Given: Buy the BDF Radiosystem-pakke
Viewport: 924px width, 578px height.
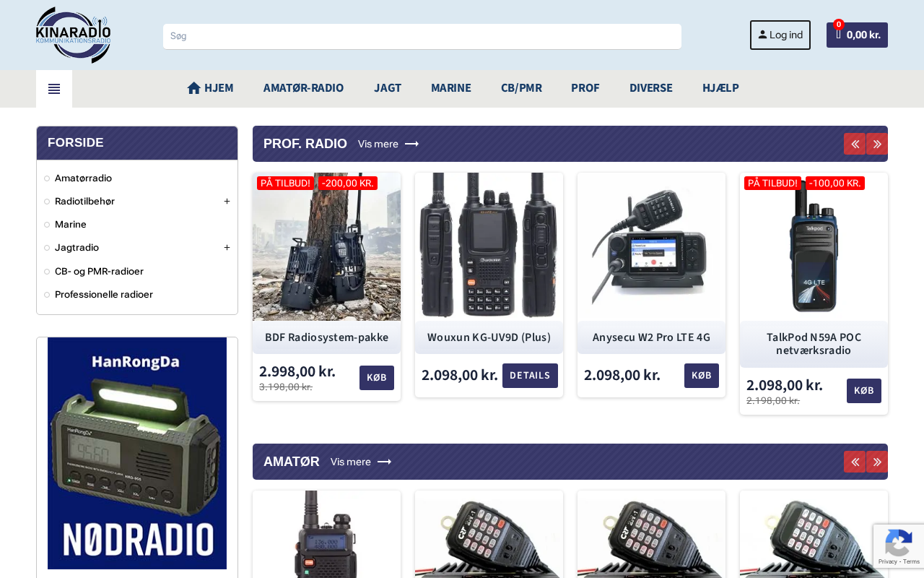Looking at the screenshot, I should [377, 378].
